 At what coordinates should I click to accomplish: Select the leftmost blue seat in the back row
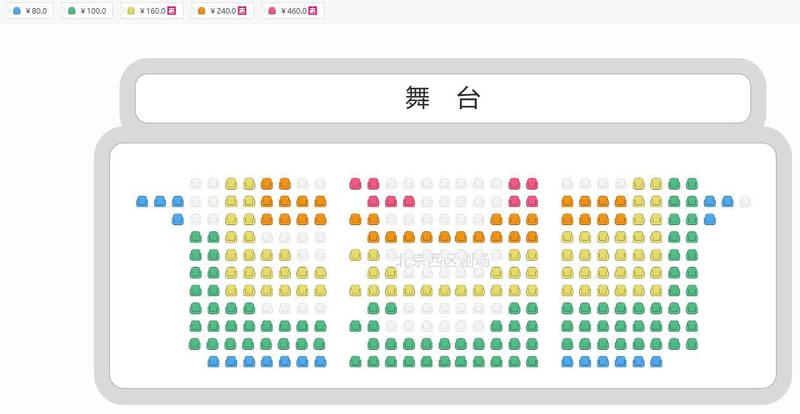tap(214, 361)
